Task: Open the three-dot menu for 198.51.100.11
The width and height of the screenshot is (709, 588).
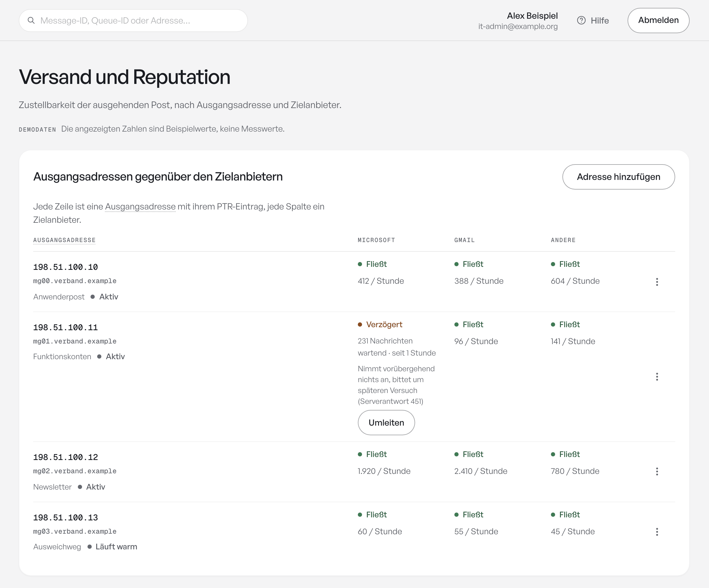Action: [657, 377]
